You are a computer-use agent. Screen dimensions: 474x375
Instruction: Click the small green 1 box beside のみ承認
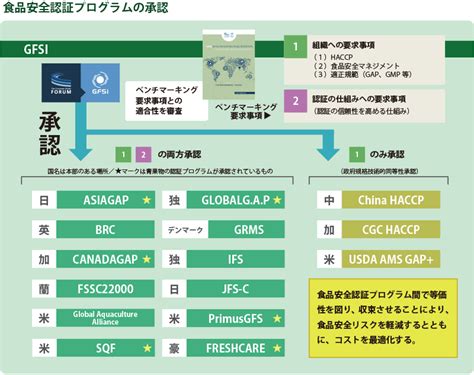pyautogui.click(x=357, y=155)
